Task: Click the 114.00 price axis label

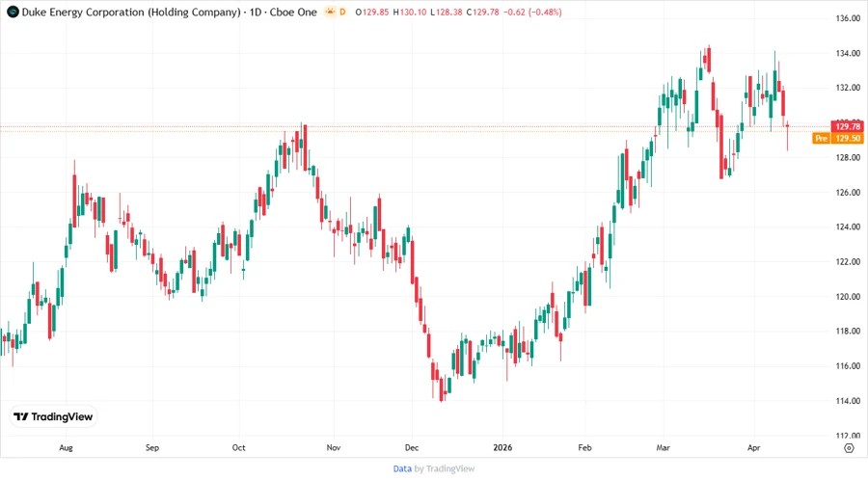Action: point(848,400)
